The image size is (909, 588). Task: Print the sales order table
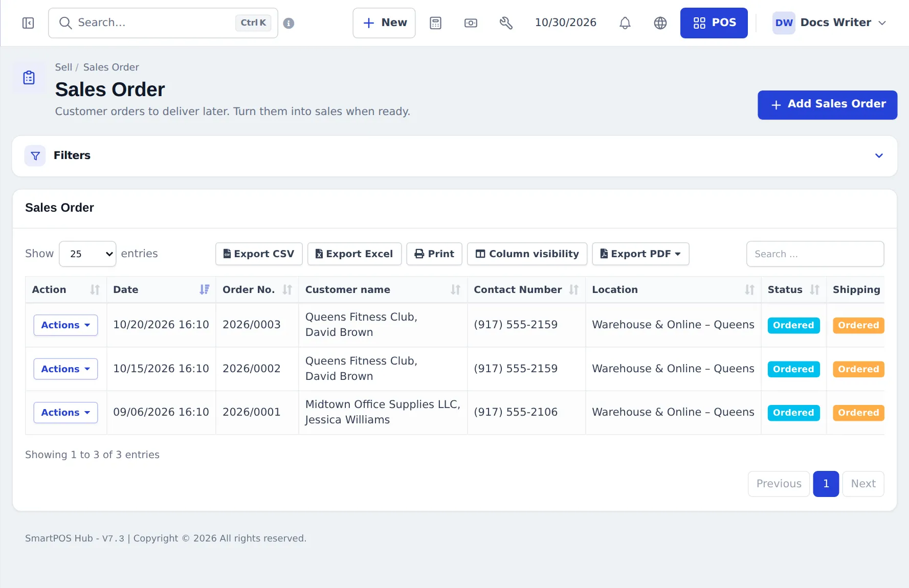434,254
